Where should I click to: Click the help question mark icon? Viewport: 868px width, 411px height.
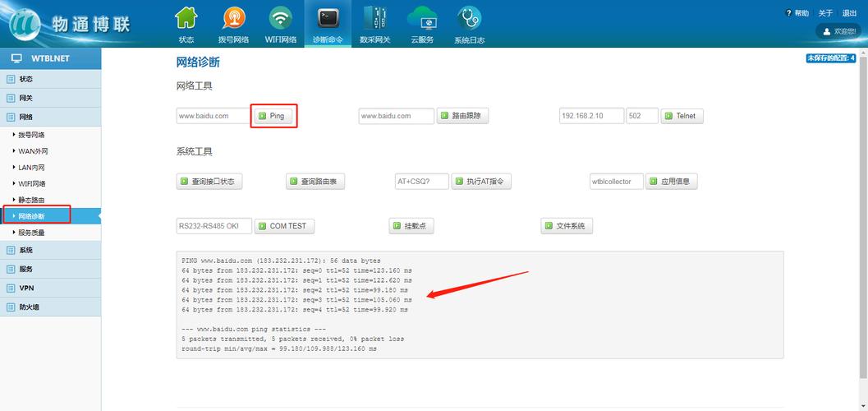coord(788,12)
